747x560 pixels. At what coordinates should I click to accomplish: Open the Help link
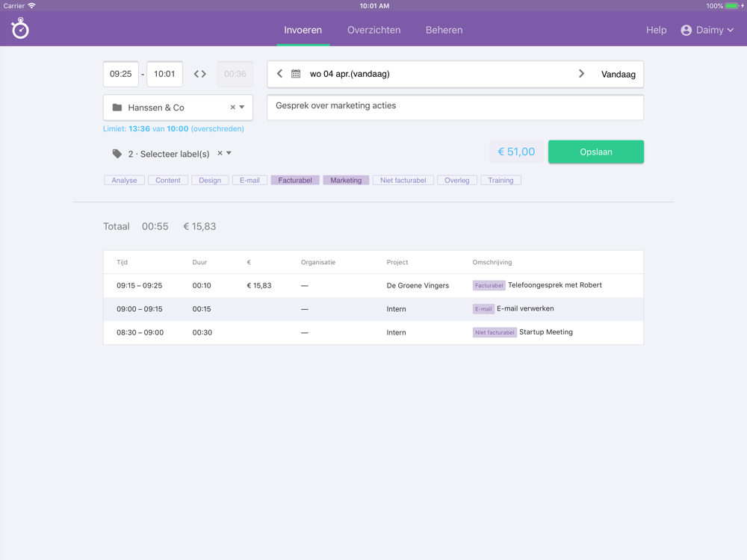[656, 31]
